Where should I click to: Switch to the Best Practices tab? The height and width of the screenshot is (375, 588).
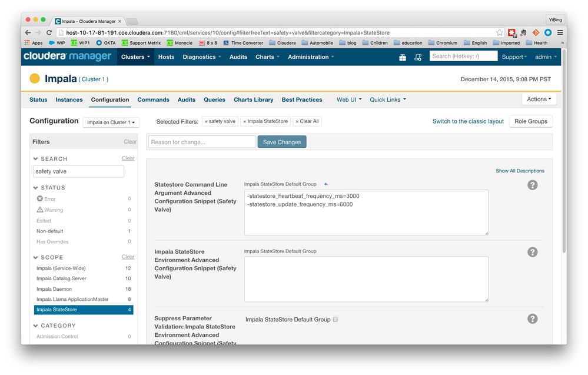[x=302, y=99]
